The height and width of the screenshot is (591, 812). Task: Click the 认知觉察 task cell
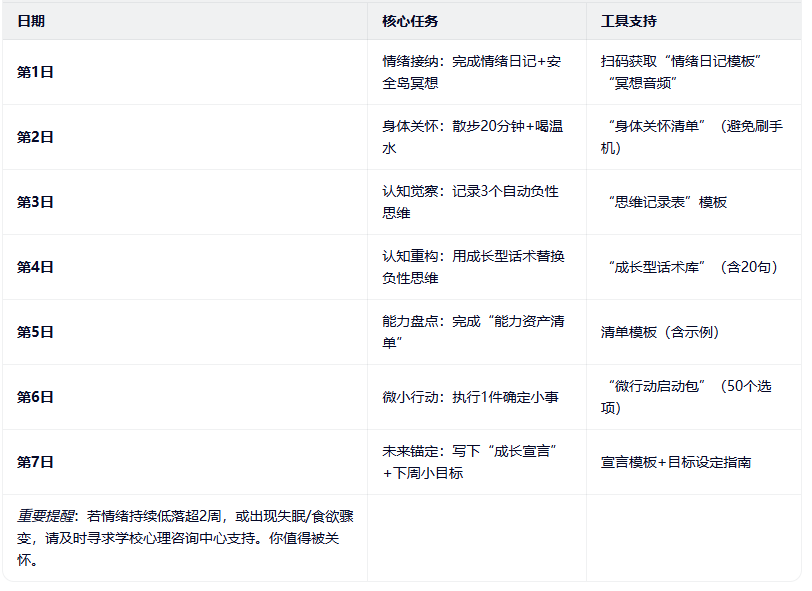coord(470,202)
